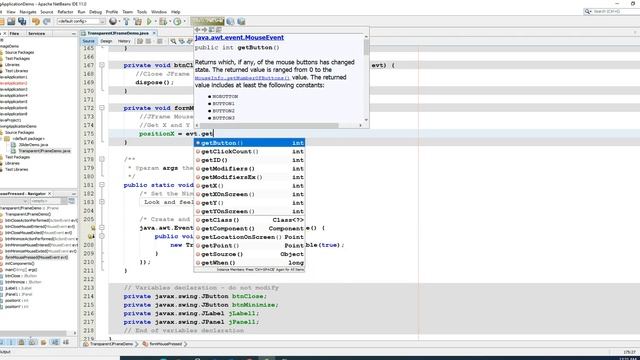Collapse the code fold at line 172
The height and width of the screenshot is (360, 640).
102,108
